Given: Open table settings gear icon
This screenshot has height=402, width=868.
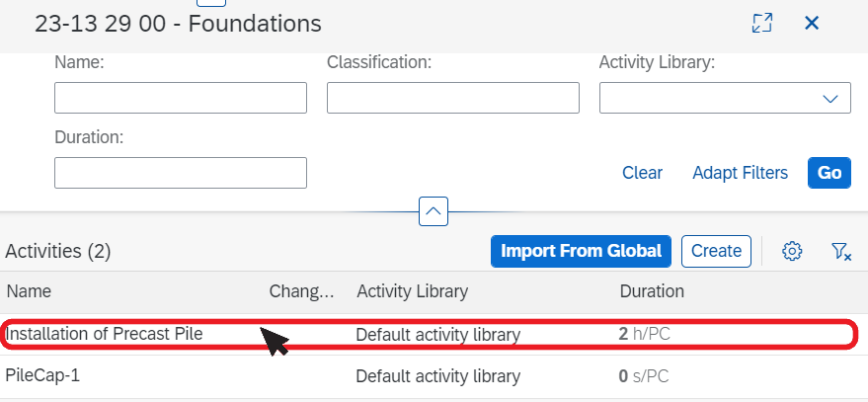Looking at the screenshot, I should pos(792,251).
